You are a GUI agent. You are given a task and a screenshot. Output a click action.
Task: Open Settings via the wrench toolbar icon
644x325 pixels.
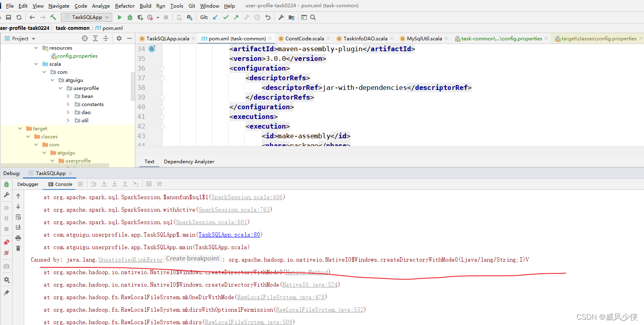[281, 17]
